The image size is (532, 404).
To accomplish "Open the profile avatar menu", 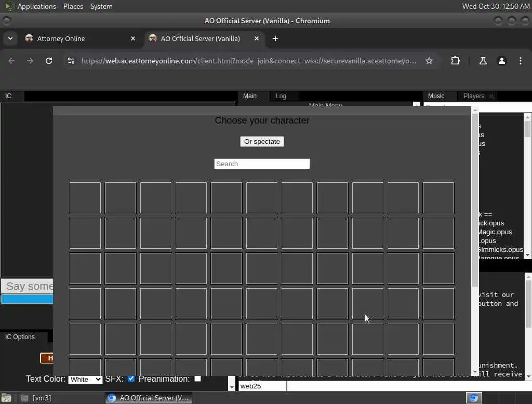I will 502,61.
